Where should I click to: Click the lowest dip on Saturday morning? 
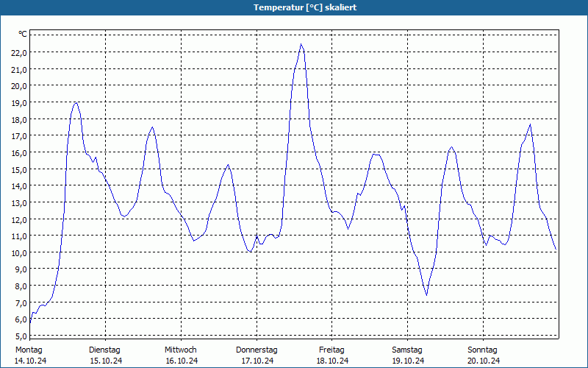click(x=426, y=295)
